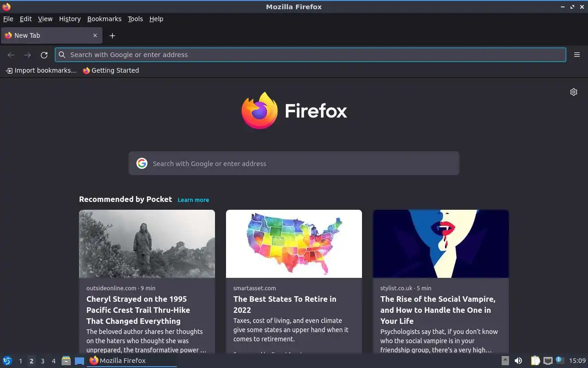This screenshot has height=368, width=588.
Task: Switch to workspace 3
Action: [x=42, y=361]
